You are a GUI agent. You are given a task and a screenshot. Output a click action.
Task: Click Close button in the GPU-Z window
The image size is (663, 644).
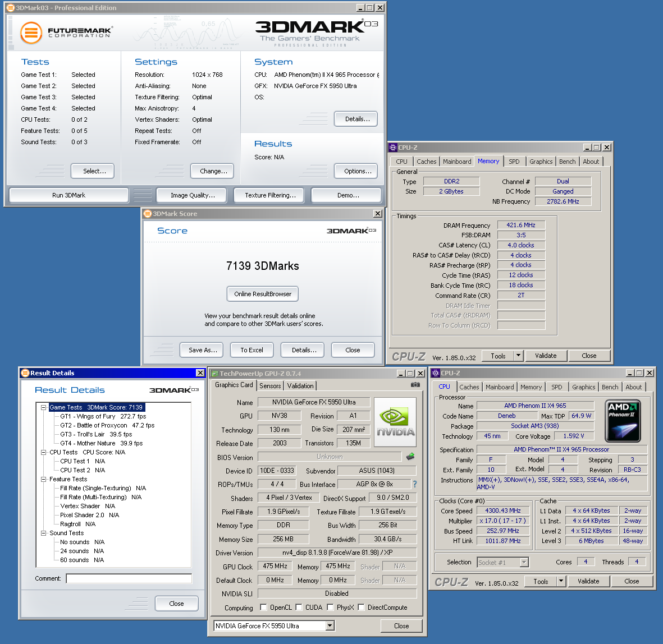pyautogui.click(x=401, y=626)
